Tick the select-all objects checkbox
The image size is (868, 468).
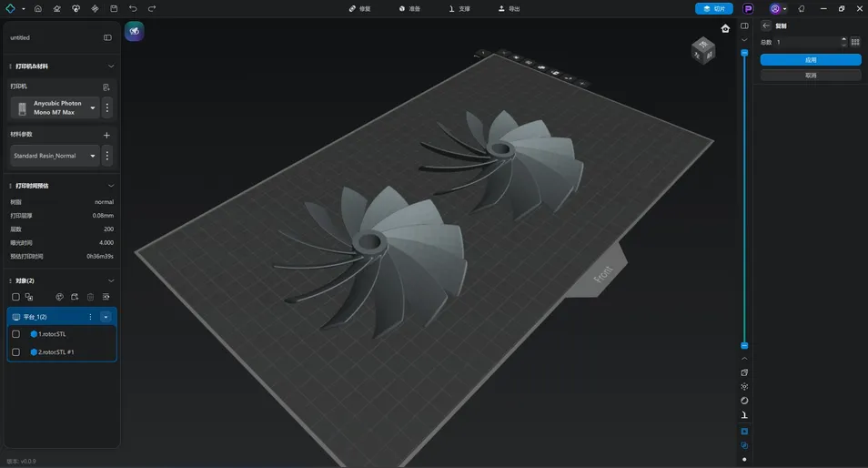click(15, 297)
